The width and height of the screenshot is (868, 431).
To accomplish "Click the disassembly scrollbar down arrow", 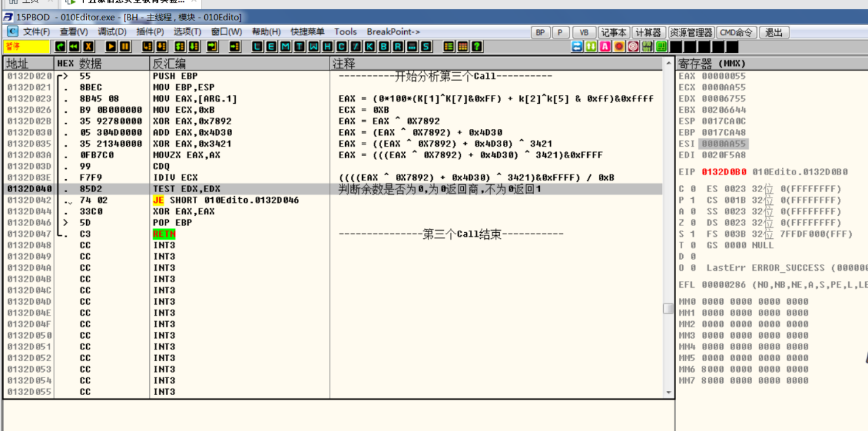I will coord(669,392).
